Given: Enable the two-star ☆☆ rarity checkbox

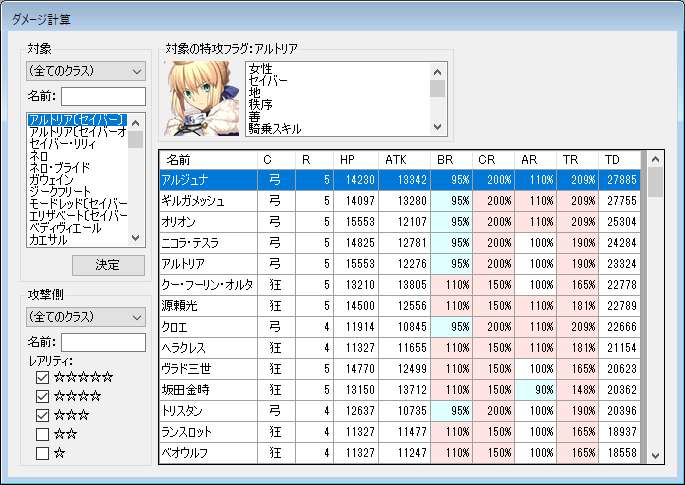Looking at the screenshot, I should click(42, 435).
